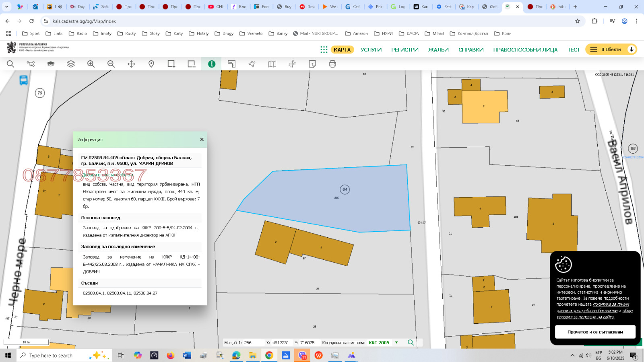This screenshot has width=644, height=362.
Task: Select the location pin marker tool
Action: pyautogui.click(x=151, y=64)
